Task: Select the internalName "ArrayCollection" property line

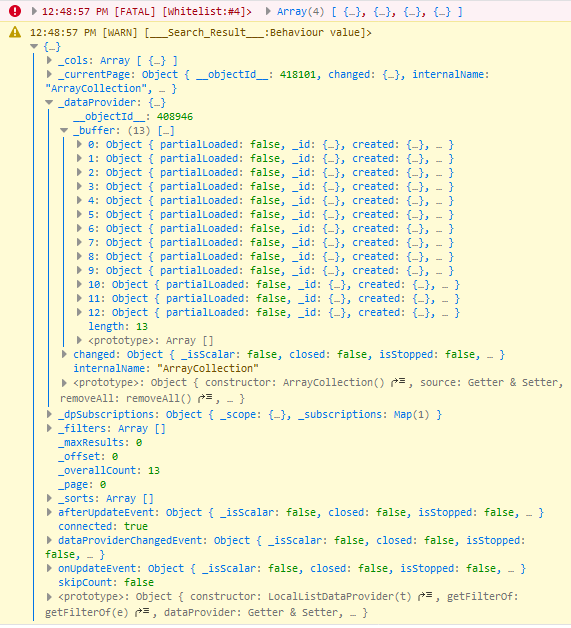Action: [166, 368]
